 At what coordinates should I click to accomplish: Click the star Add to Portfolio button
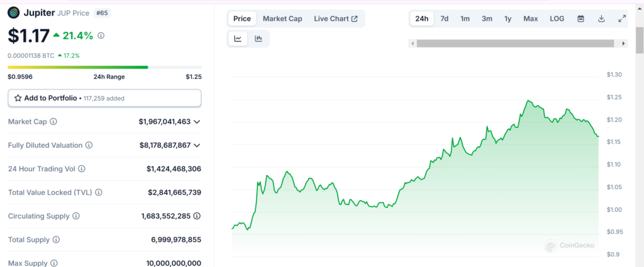click(x=104, y=98)
